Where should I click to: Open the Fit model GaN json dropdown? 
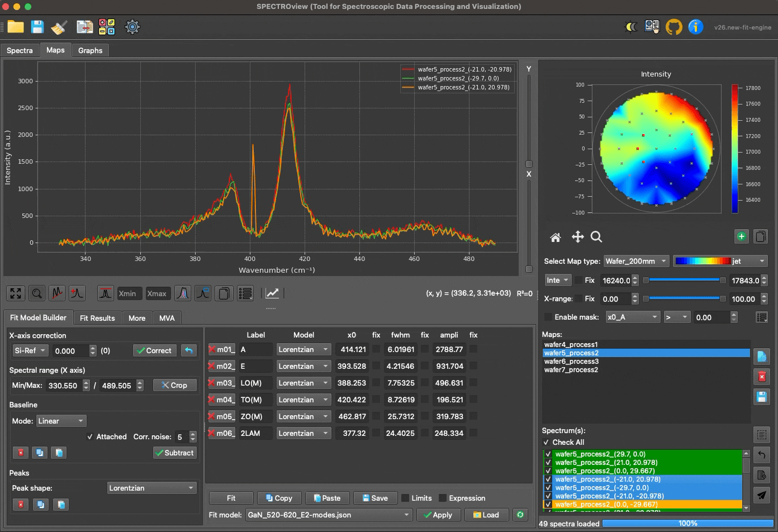click(328, 515)
